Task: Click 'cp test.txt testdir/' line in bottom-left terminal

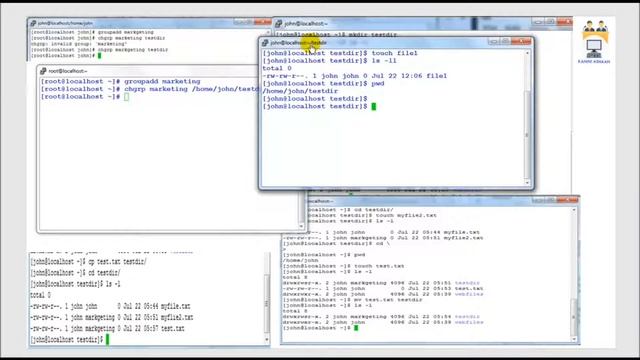Action: [89, 262]
